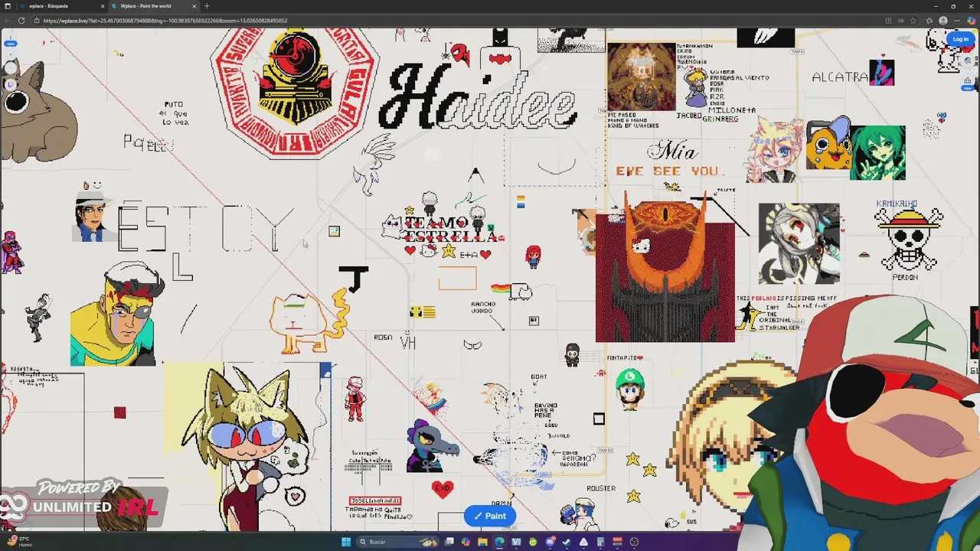
Task: Click the taskbar 'Buscar' search box
Action: pyautogui.click(x=397, y=542)
